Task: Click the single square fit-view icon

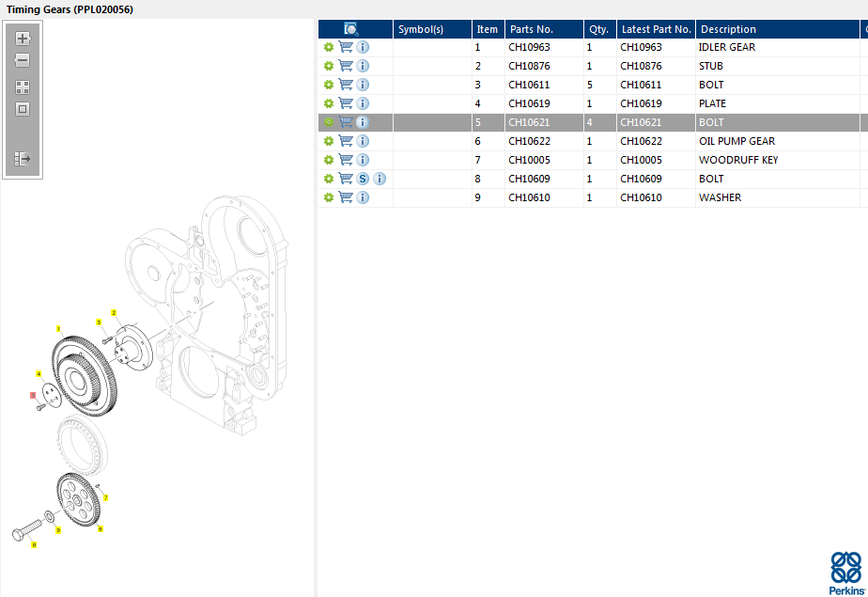Action: (23, 109)
